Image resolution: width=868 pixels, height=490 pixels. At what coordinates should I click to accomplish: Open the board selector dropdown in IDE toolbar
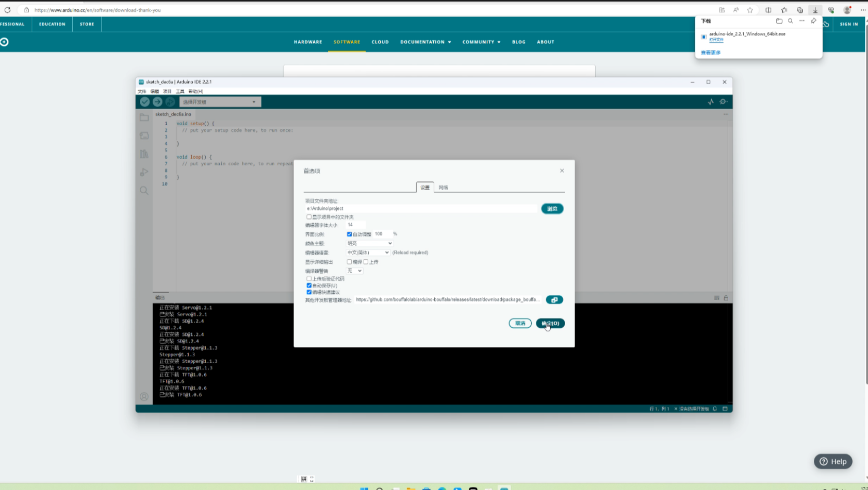[220, 102]
